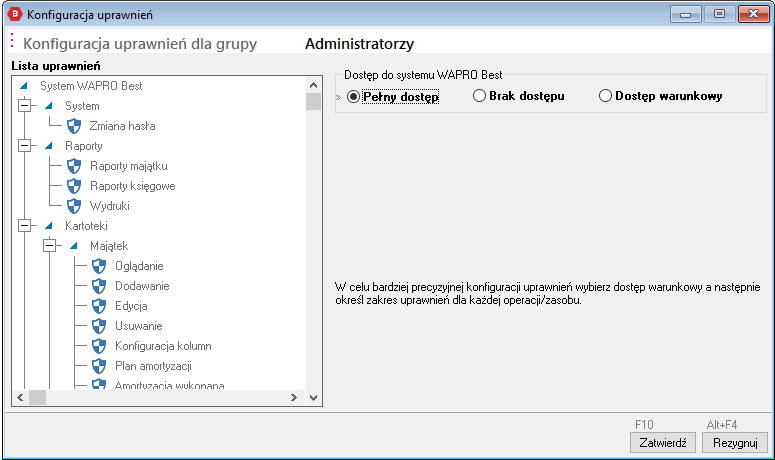Click the tree's scroll left arrow
Screen dimensions: 775x460
(20, 397)
